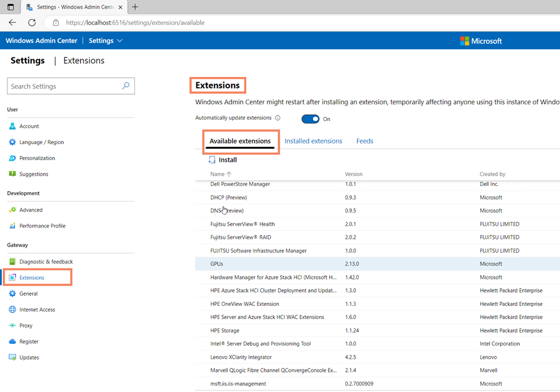Click the Diagnostic & feedback icon
This screenshot has height=392, width=560.
pyautogui.click(x=13, y=262)
